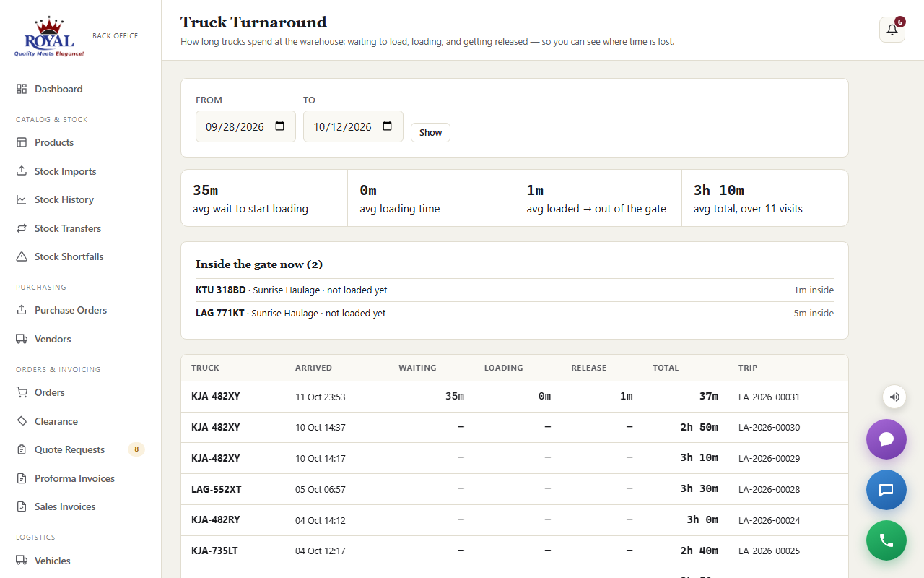Image resolution: width=924 pixels, height=578 pixels.
Task: Click the Quote Requests count badge
Action: (x=136, y=449)
